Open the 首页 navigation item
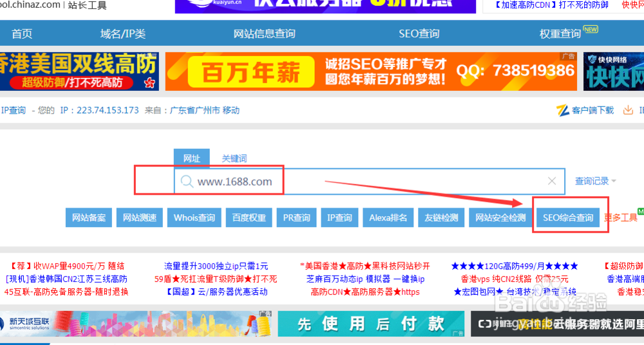The width and height of the screenshot is (644, 345). pyautogui.click(x=22, y=34)
